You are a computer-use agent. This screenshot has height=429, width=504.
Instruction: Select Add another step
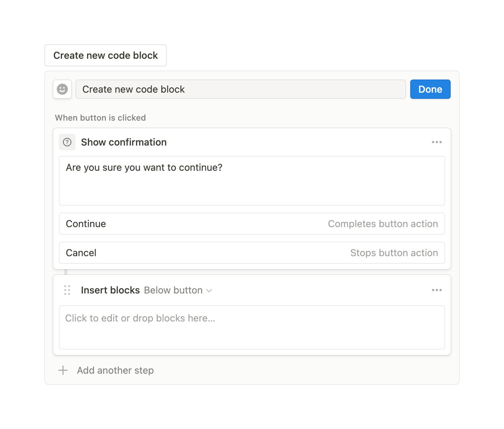115,370
